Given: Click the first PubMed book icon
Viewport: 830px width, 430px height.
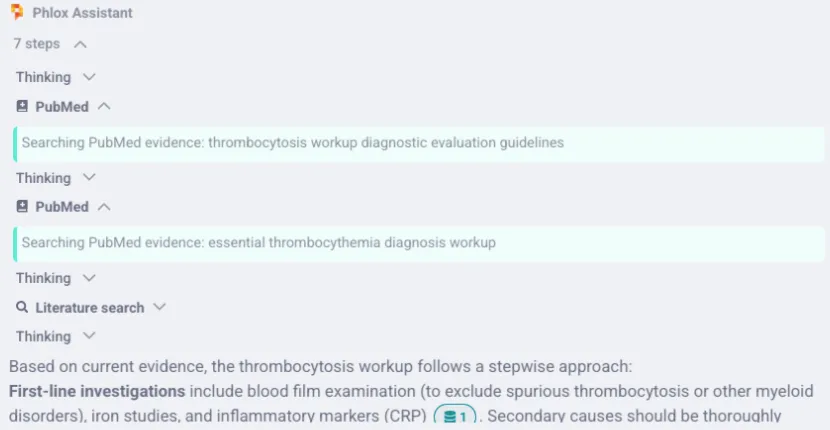Looking at the screenshot, I should [22, 106].
